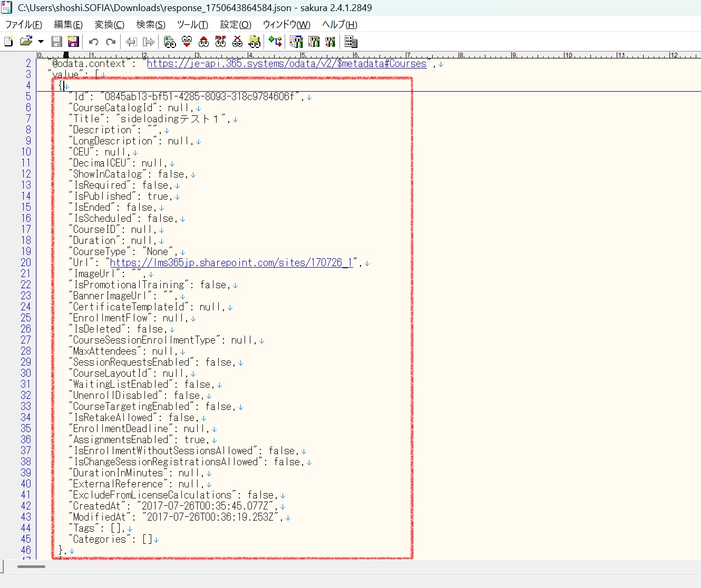Click the "EnrollmentDeadline": null line

click(139, 428)
